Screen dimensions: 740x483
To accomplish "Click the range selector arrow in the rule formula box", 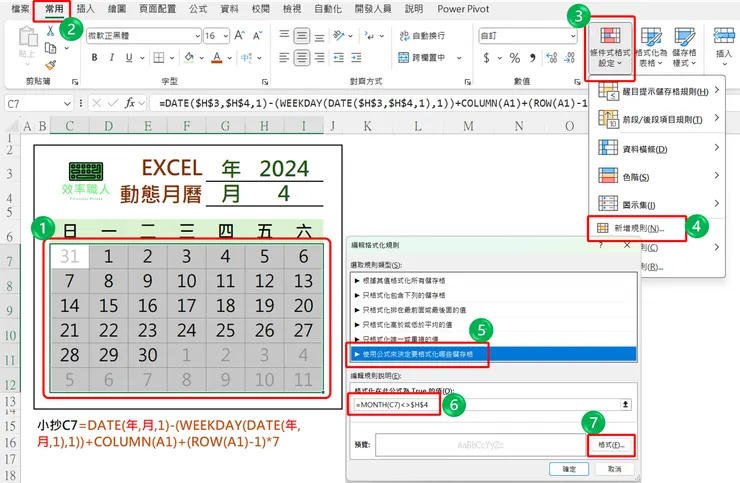I will click(x=625, y=404).
